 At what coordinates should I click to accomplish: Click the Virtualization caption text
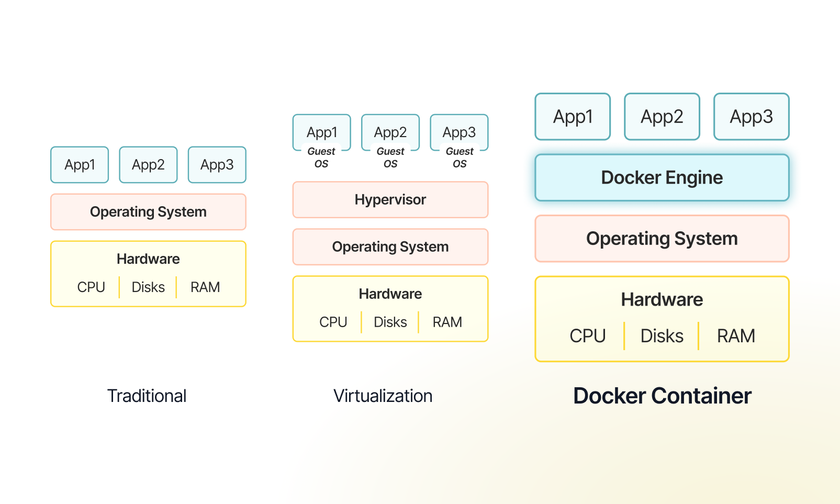point(383,396)
